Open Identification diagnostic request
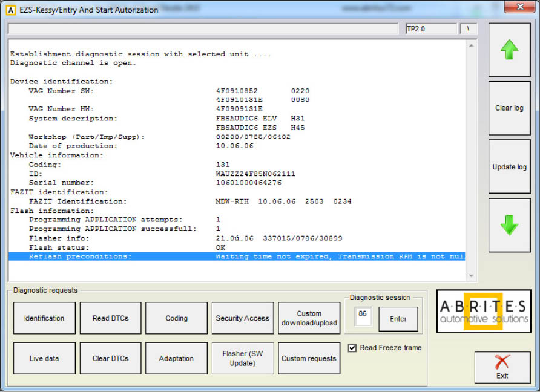Screen dimensions: 540x392 pyautogui.click(x=44, y=318)
